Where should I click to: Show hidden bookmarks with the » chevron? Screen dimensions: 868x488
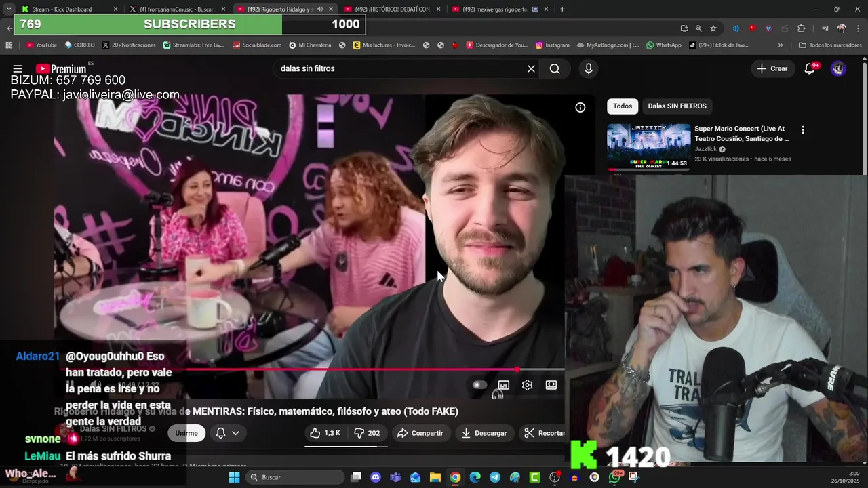pos(781,45)
